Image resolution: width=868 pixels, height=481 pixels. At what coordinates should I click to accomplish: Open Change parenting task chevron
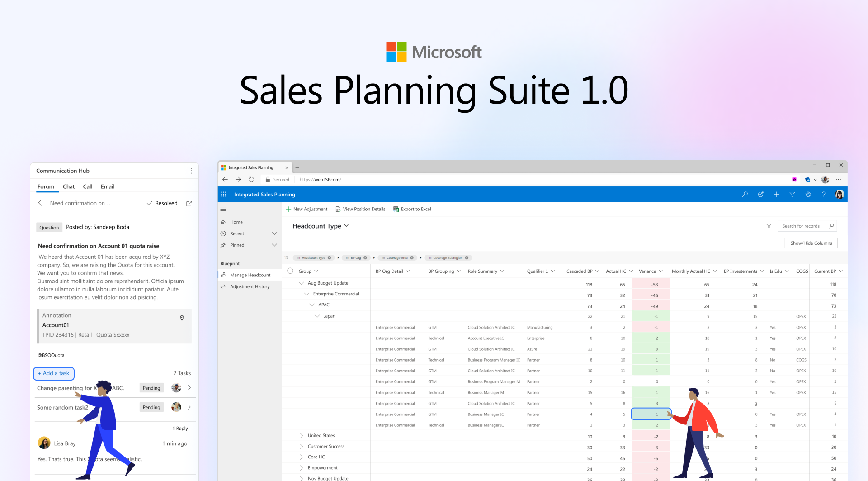[x=189, y=388]
